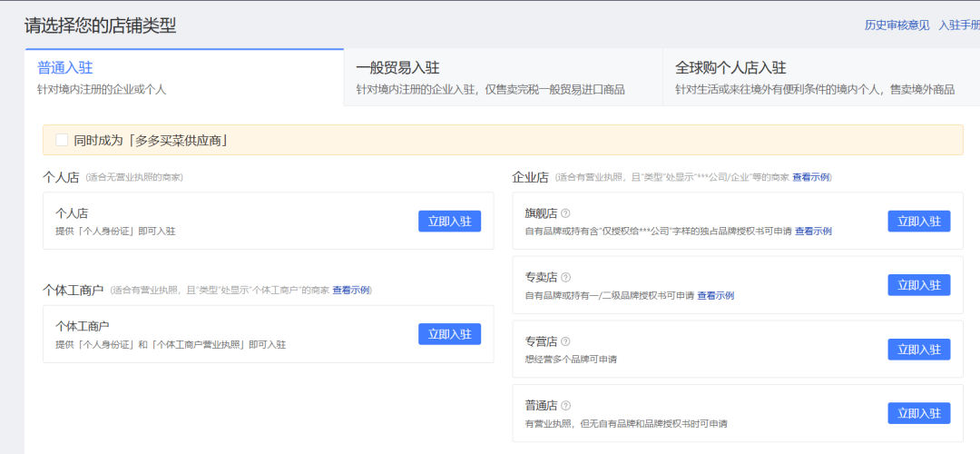Viewport: 980px width, 454px height.
Task: Click help icon next to 专卖店
Action: [x=565, y=277]
